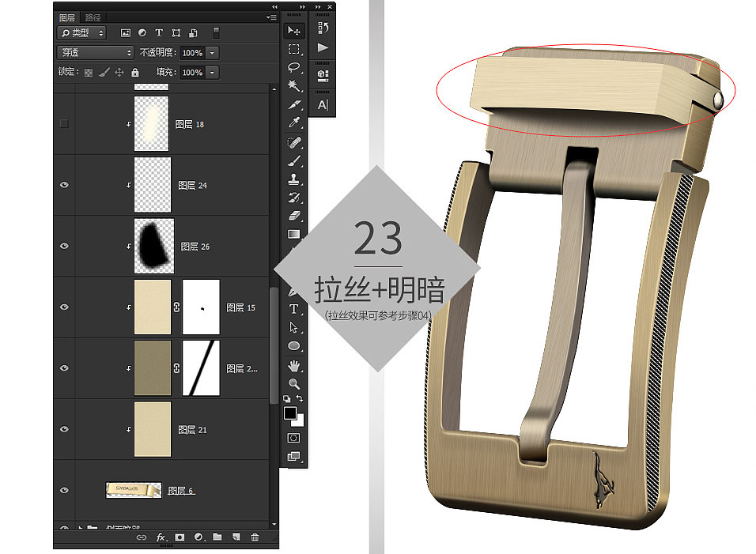Viewport: 756px width, 554px height.
Task: Select the Eraser tool
Action: point(293,216)
